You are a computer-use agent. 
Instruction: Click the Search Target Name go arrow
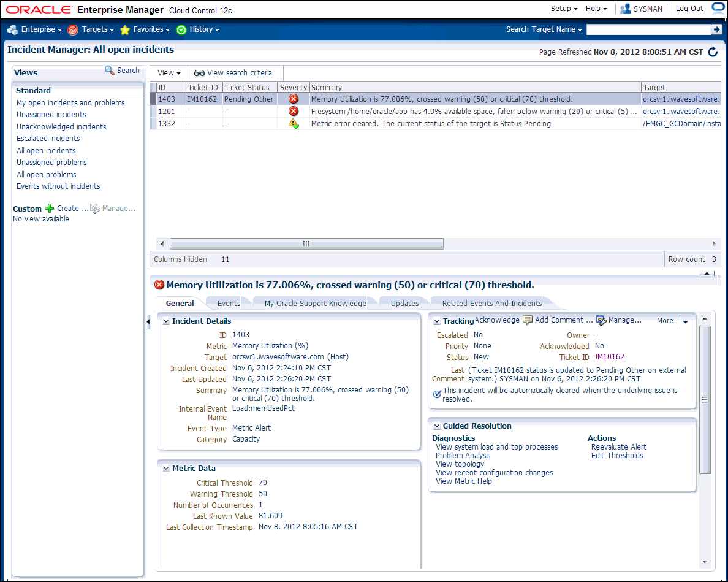[716, 29]
